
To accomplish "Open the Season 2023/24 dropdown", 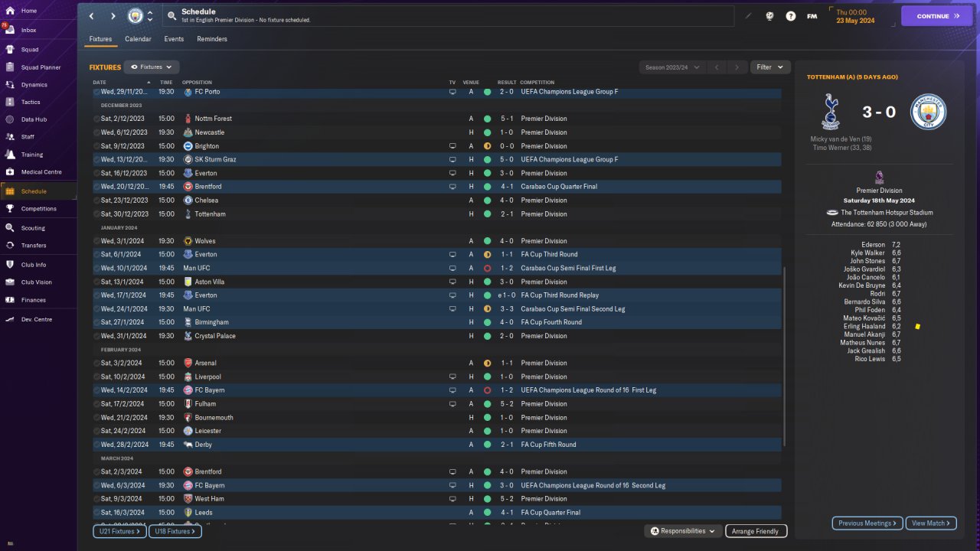I will 673,67.
